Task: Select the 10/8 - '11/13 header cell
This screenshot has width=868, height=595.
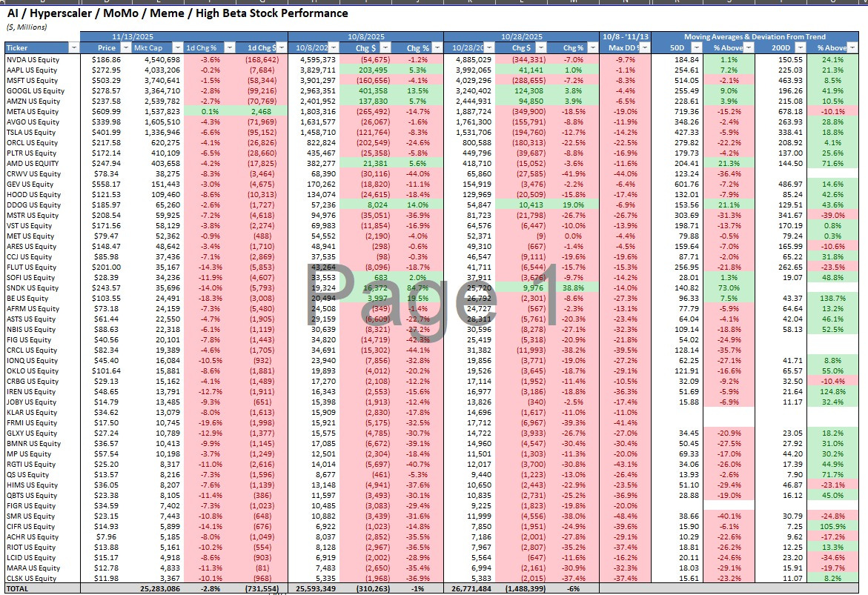Action: coord(625,37)
